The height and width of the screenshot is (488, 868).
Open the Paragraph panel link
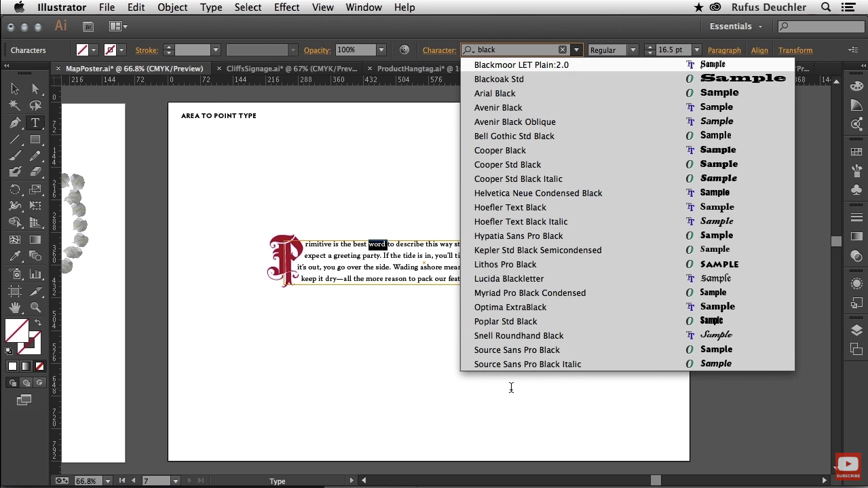pyautogui.click(x=724, y=50)
